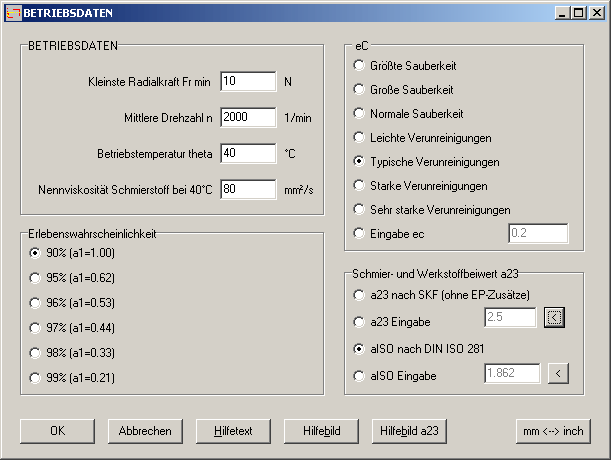The height and width of the screenshot is (460, 611).
Task: Click the Kleinste Radialkraft Fr min field
Action: (247, 81)
